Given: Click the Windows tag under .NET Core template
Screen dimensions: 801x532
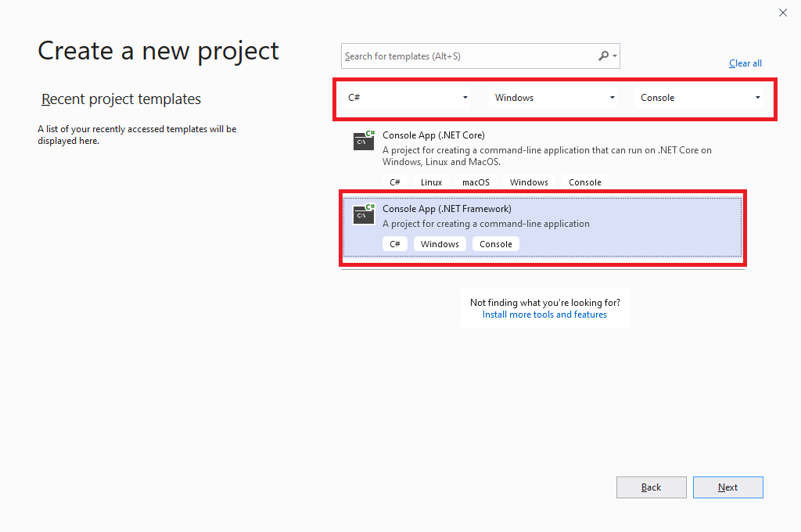Looking at the screenshot, I should click(529, 182).
